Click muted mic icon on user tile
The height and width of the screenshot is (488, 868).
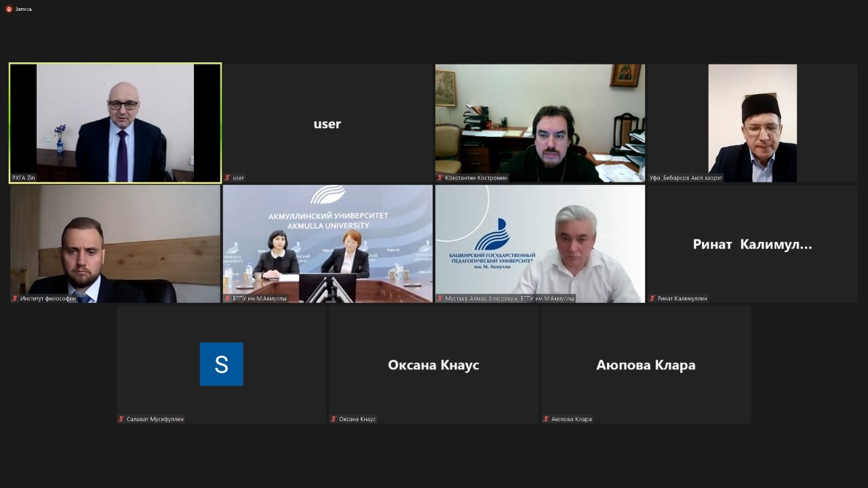(x=228, y=178)
